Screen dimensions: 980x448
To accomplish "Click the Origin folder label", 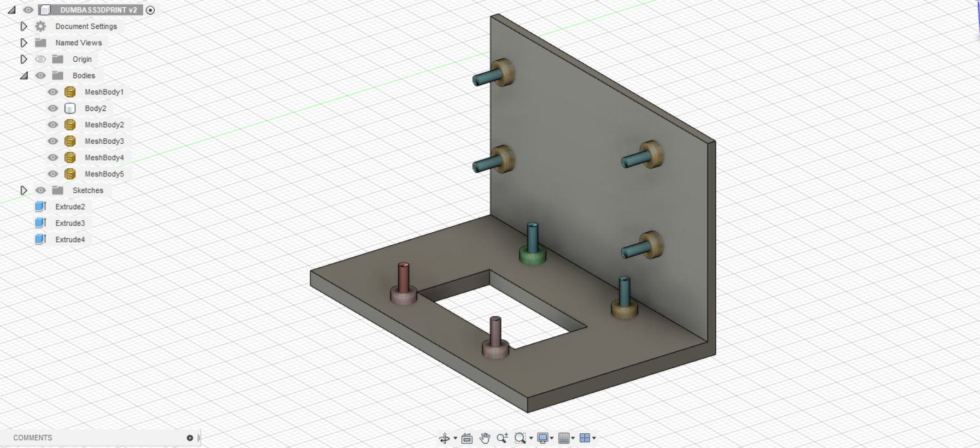I will pos(82,59).
